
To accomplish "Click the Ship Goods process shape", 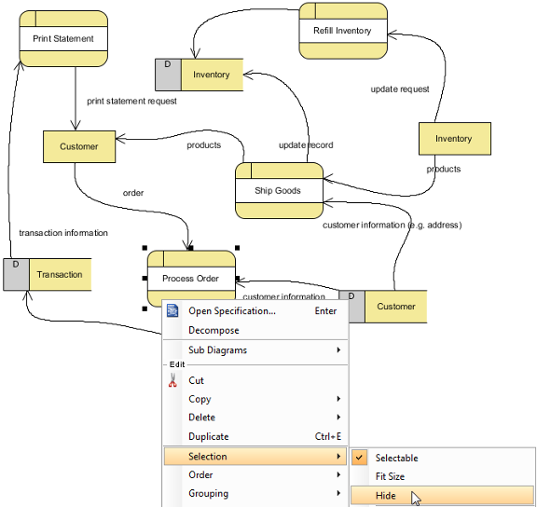I will click(279, 190).
